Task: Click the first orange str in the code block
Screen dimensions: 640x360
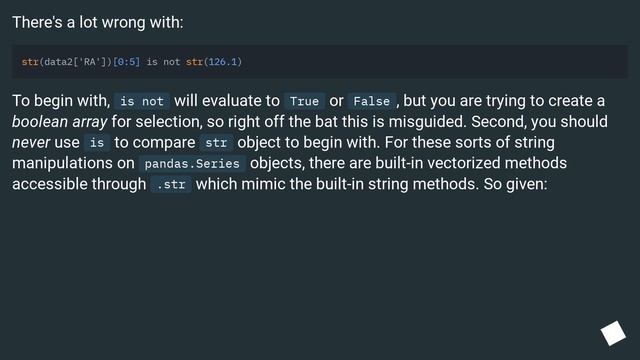Action: tap(30, 62)
